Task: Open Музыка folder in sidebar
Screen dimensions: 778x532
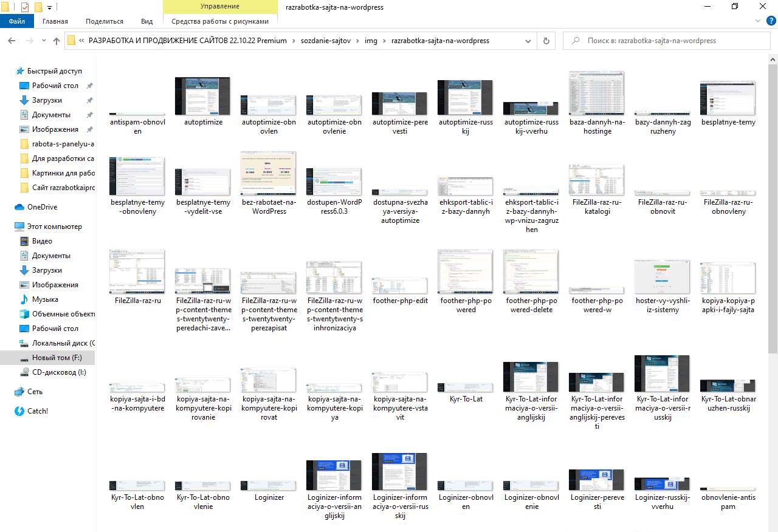Action: (45, 299)
